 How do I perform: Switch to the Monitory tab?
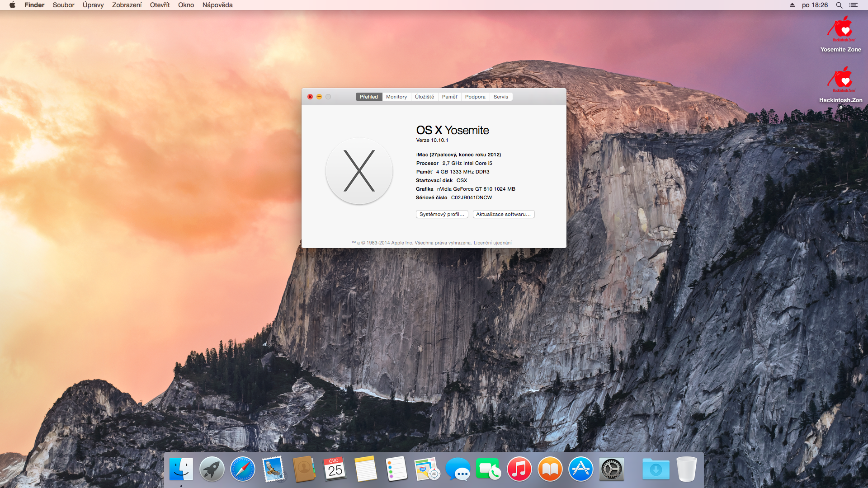click(x=396, y=96)
